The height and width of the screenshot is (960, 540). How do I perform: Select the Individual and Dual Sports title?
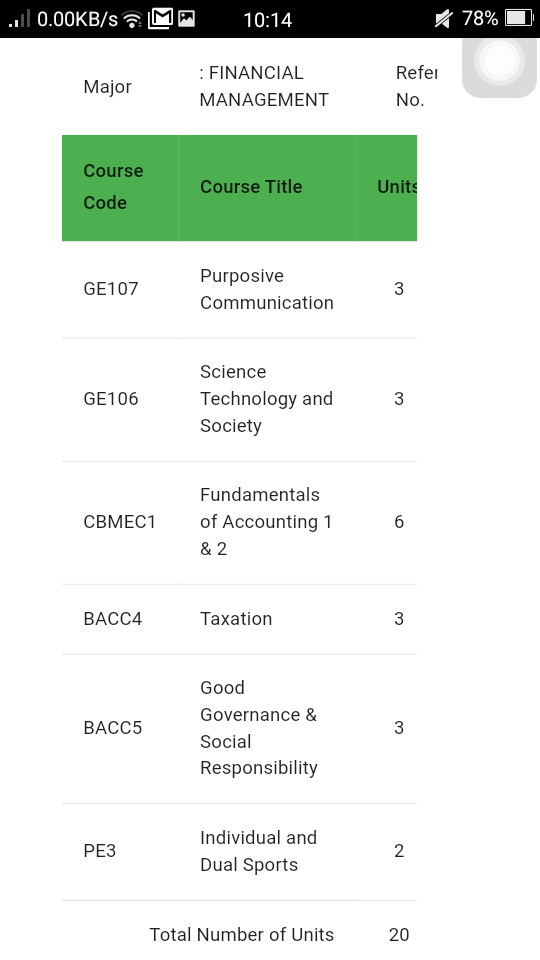pyautogui.click(x=258, y=851)
